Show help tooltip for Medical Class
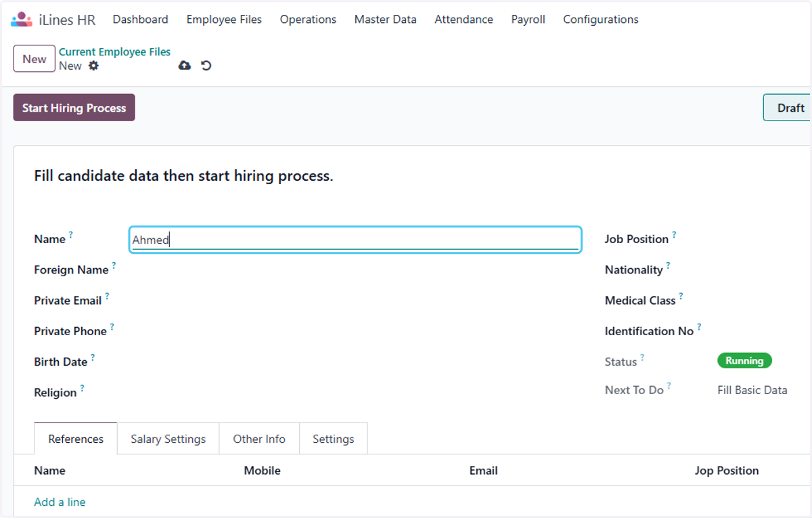The image size is (812, 518). click(x=681, y=296)
